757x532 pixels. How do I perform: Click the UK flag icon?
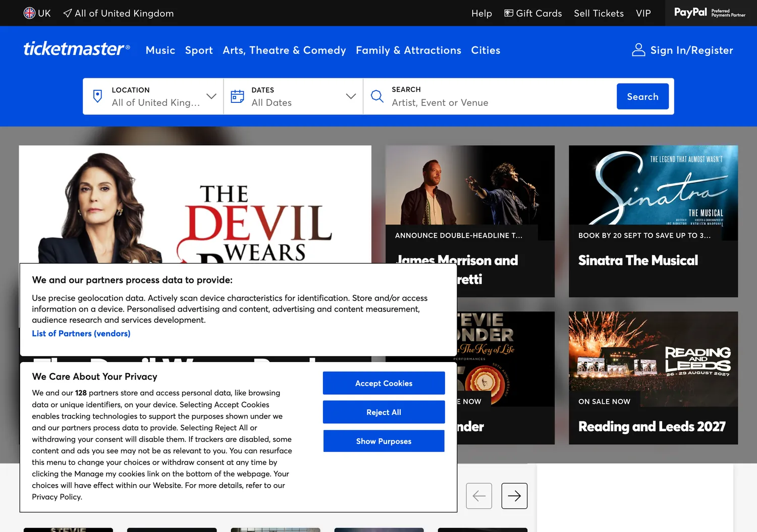[x=29, y=13]
